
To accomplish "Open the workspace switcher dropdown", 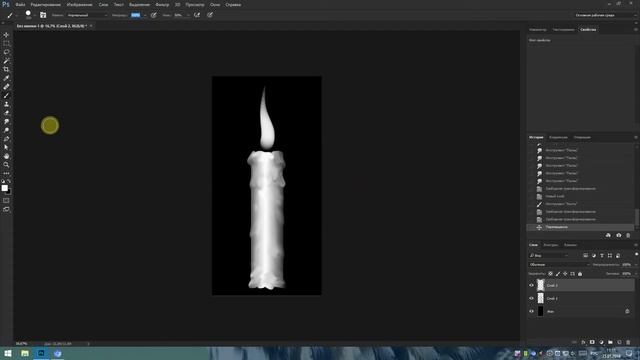I will coord(605,15).
